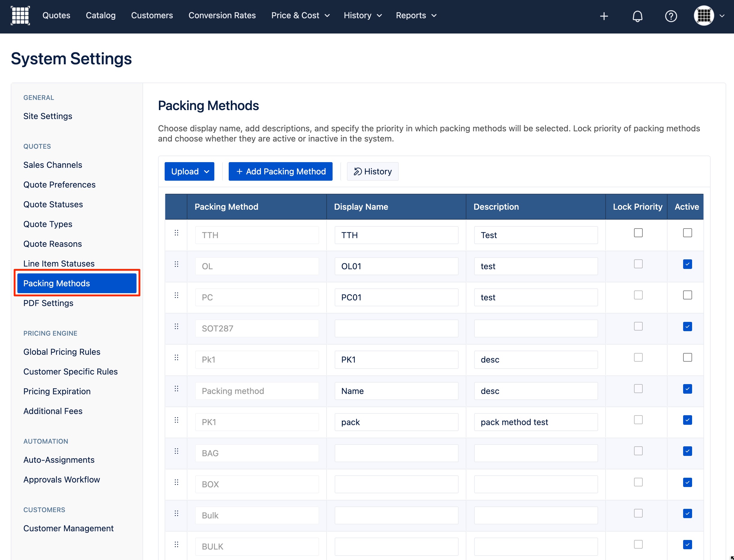Grab the drag handle for TTH row

[176, 233]
